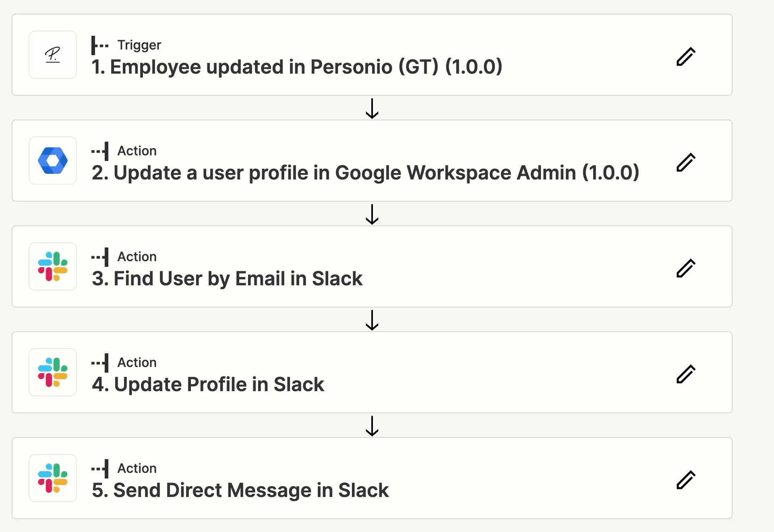This screenshot has width=774, height=532.
Task: Edit the Find User by Email step
Action: pyautogui.click(x=686, y=268)
